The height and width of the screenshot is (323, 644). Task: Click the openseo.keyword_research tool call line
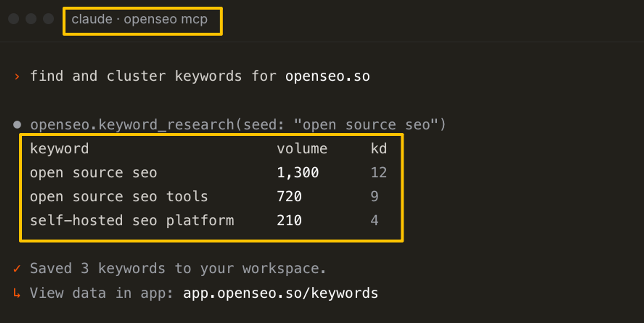[x=238, y=125]
